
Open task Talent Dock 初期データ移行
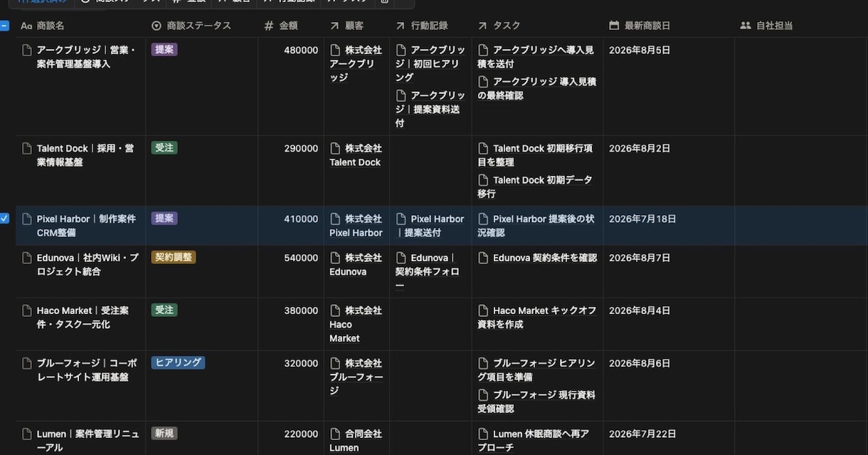[535, 187]
